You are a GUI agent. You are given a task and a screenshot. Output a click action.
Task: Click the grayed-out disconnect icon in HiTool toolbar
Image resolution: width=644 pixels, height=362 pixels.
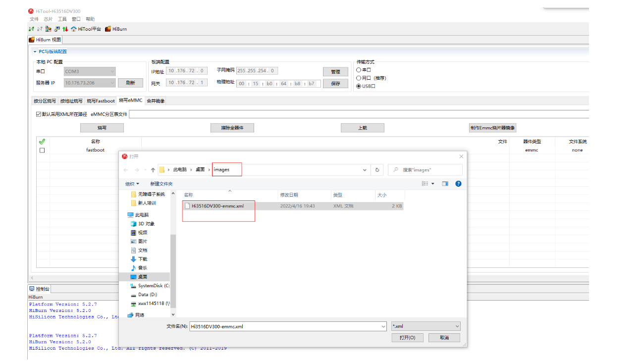point(40,29)
